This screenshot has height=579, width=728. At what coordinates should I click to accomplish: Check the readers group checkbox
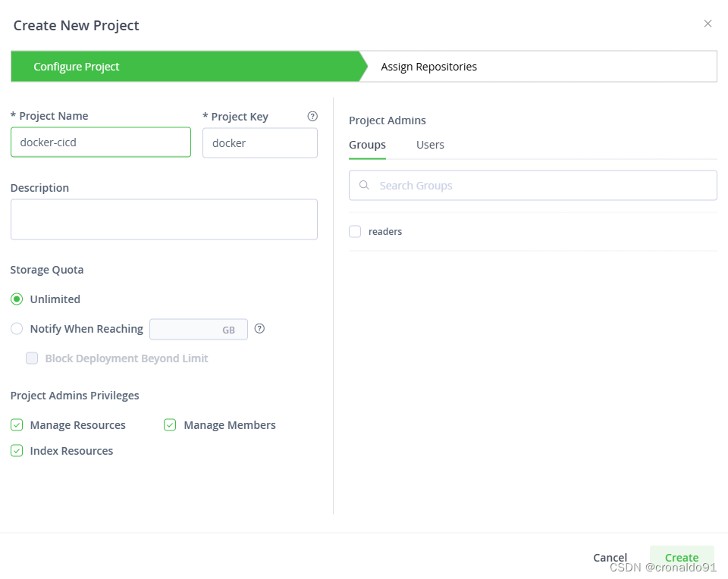355,232
